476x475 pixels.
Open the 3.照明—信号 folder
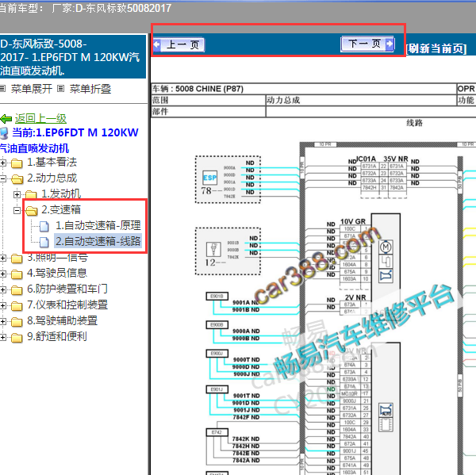[x=58, y=258]
